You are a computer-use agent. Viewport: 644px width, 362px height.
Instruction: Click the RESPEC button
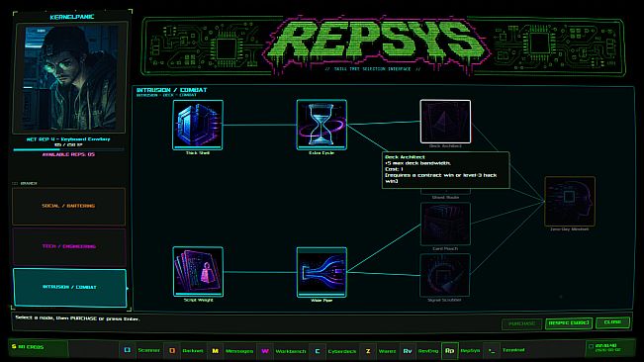[x=569, y=323]
